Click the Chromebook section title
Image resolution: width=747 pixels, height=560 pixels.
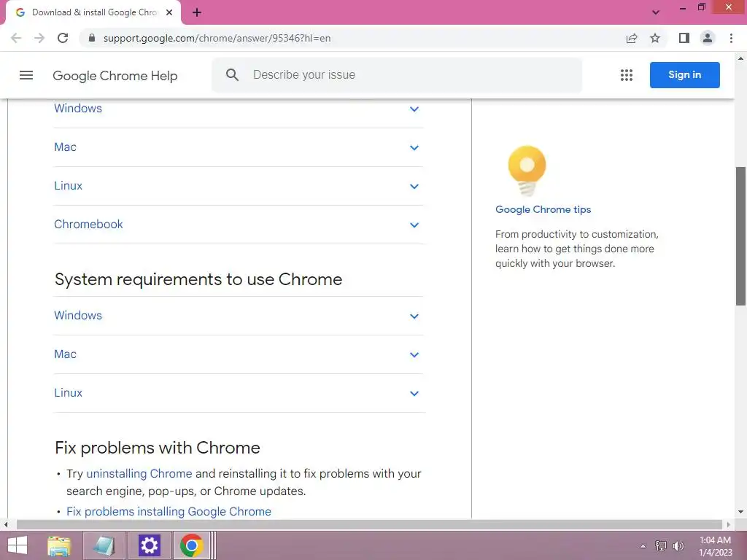point(88,225)
